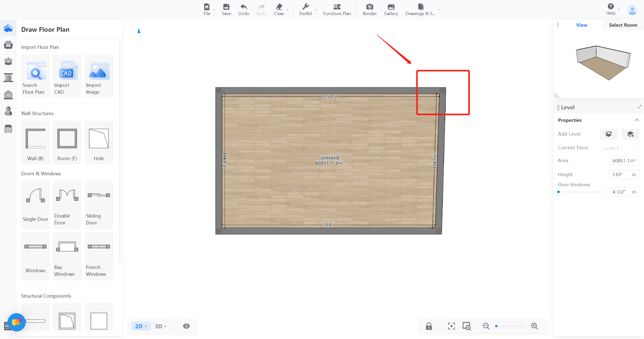
Task: Pick the Bay Windows component
Action: pos(67,256)
